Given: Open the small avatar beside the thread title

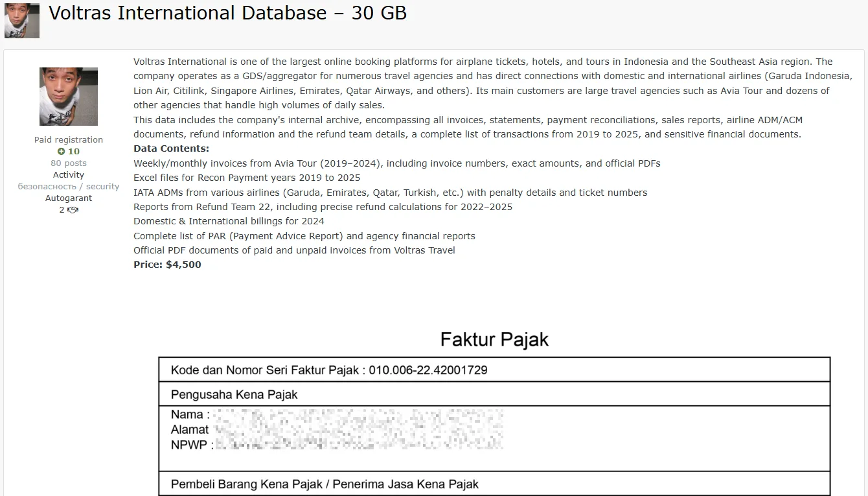Looking at the screenshot, I should [x=22, y=21].
